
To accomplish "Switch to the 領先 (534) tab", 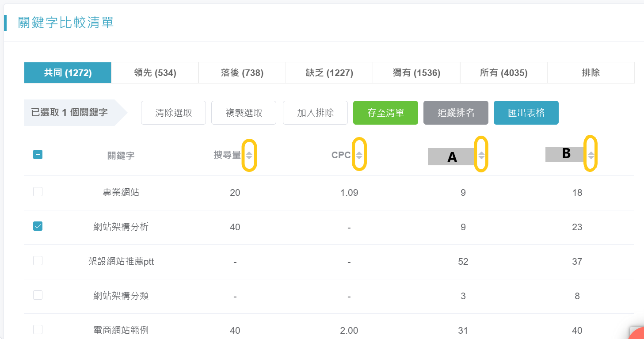I will click(x=155, y=73).
